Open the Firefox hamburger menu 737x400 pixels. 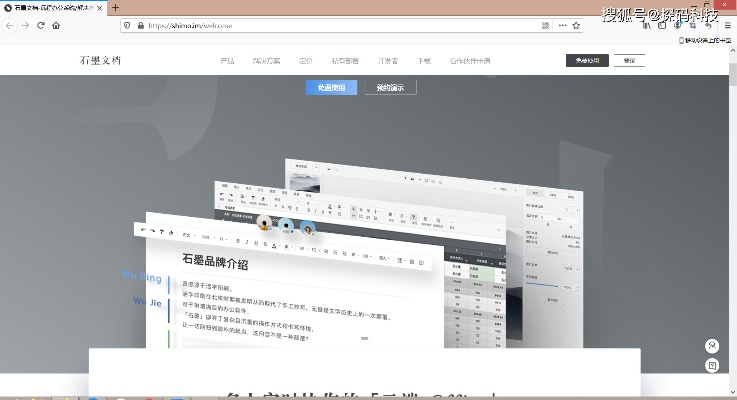728,25
